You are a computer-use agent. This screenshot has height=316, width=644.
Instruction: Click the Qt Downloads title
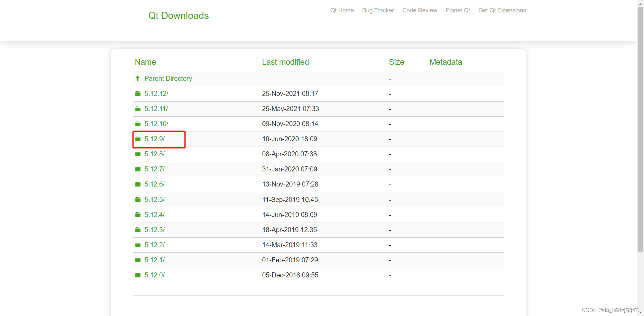(178, 15)
